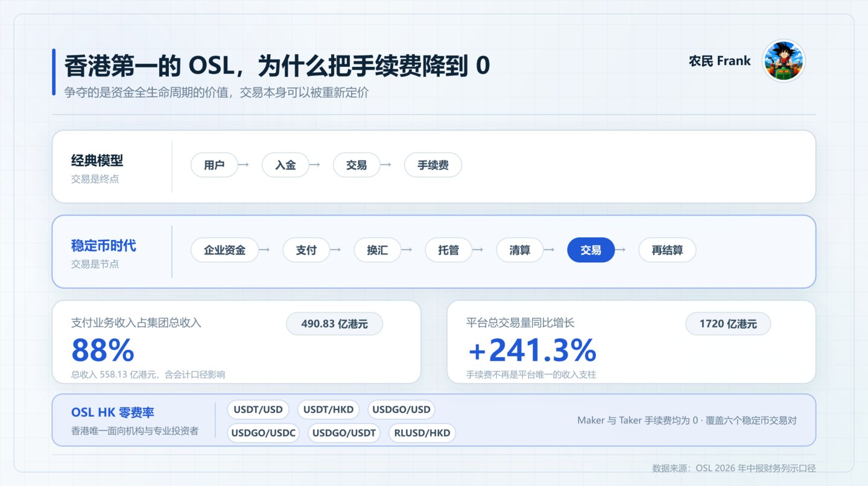
Task: Click the arrow after the 支付 pill
Action: pyautogui.click(x=336, y=250)
